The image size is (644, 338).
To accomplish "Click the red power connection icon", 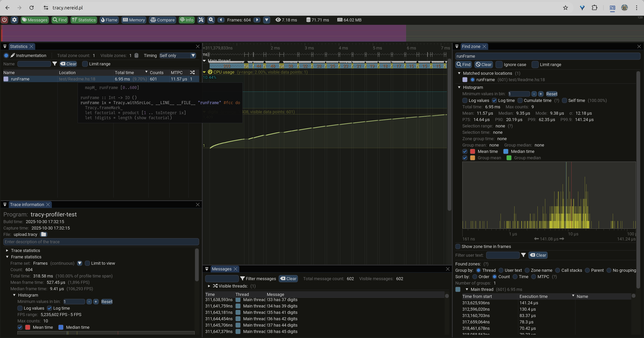I will (5, 20).
